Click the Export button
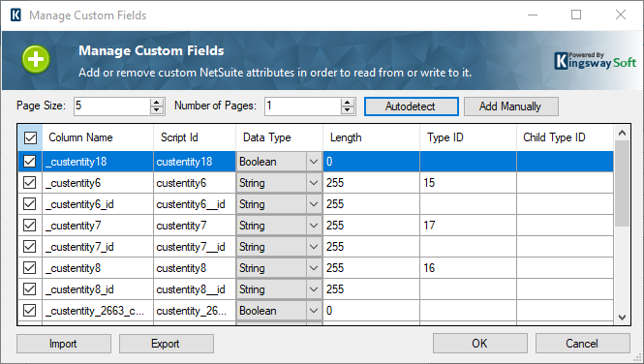The height and width of the screenshot is (364, 644). point(167,344)
